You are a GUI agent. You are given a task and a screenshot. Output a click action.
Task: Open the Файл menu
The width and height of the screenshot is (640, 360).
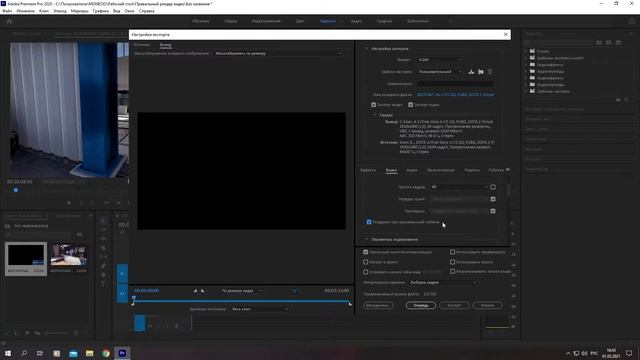[x=7, y=11]
